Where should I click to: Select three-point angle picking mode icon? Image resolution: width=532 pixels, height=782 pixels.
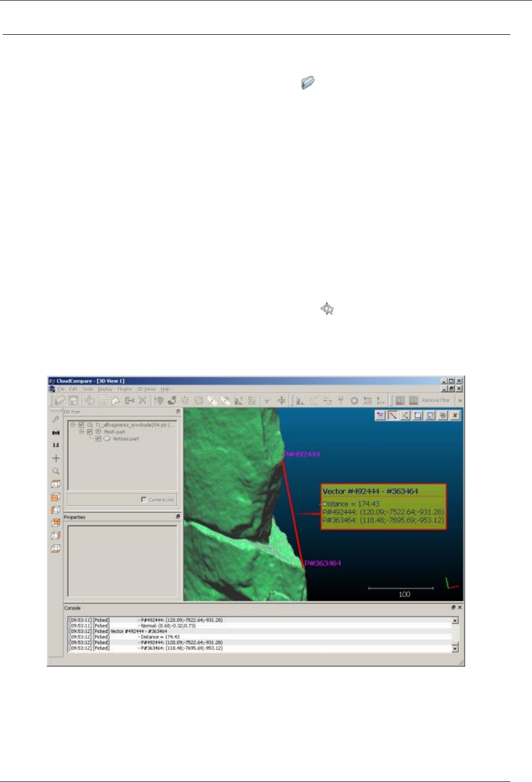405,415
